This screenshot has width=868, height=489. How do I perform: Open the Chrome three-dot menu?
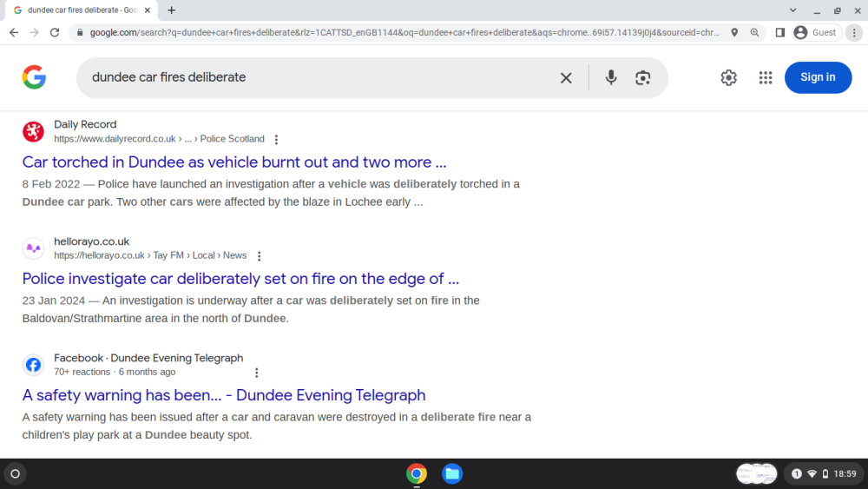pos(854,33)
